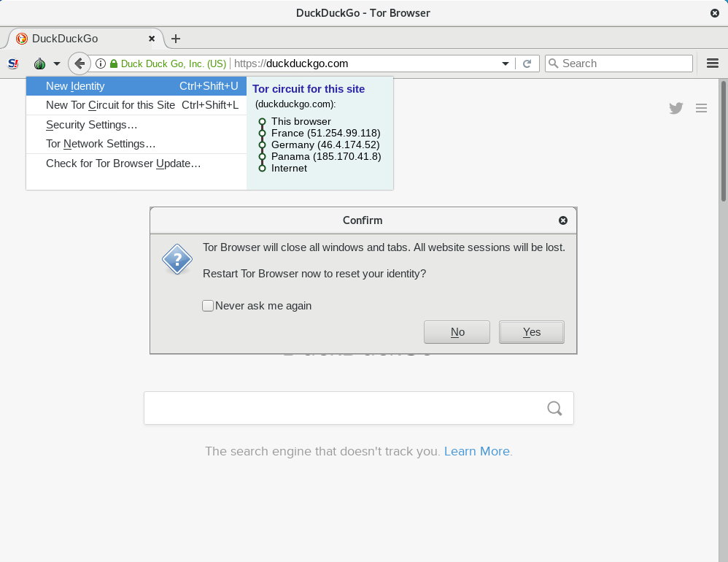Close the DuckDuckGo tab
The image size is (728, 562).
click(x=151, y=39)
